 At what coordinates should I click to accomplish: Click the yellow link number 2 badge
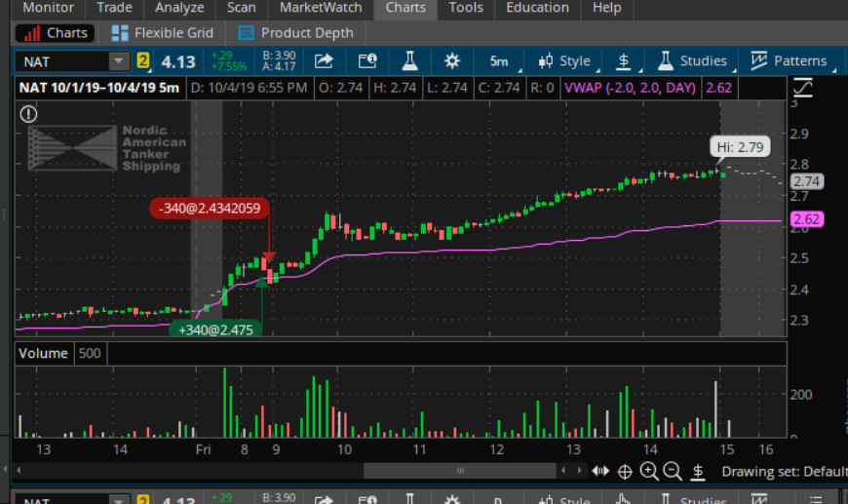142,60
